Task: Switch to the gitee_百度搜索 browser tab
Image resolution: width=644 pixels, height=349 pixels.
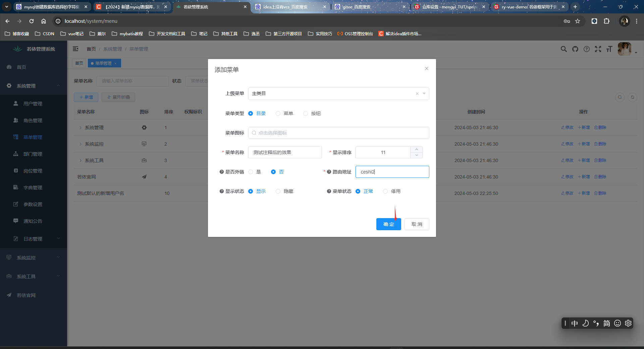Action: click(x=371, y=7)
